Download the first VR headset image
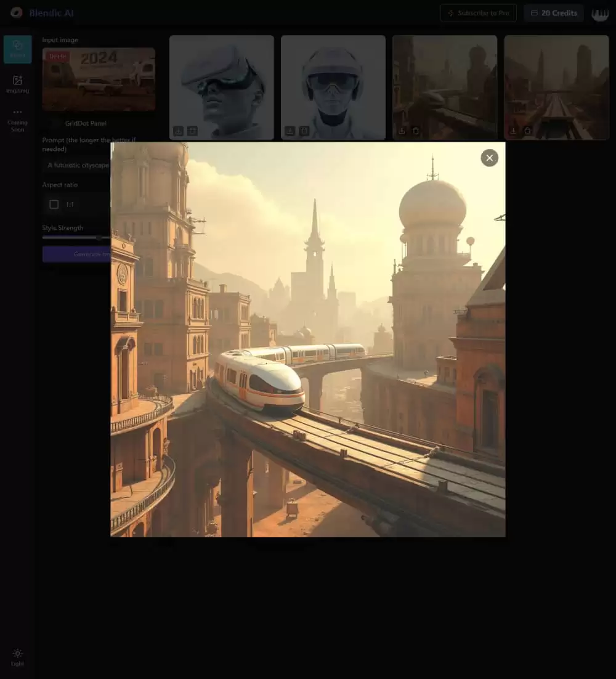 coord(179,131)
